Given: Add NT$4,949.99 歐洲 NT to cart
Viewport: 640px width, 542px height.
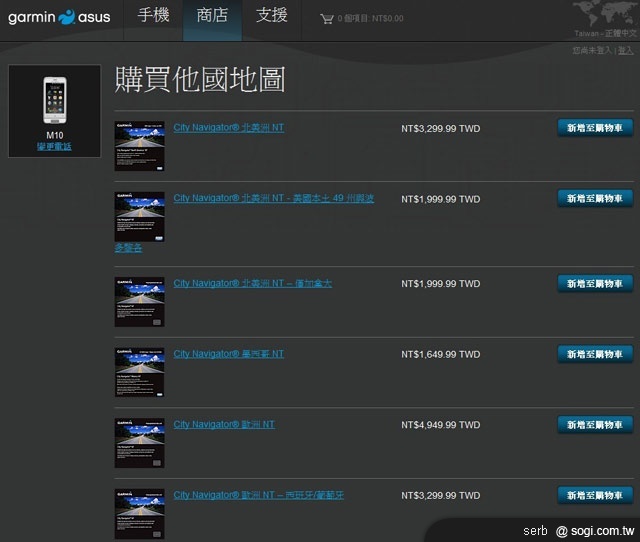Looking at the screenshot, I should 595,425.
